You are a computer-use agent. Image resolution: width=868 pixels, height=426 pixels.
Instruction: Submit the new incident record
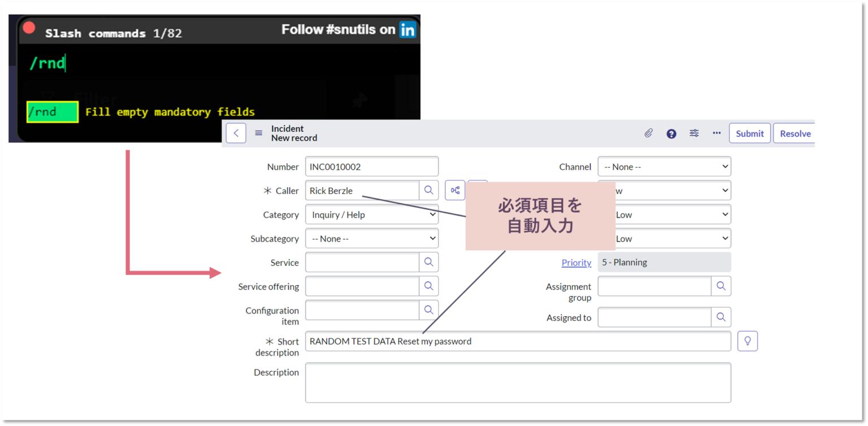(749, 133)
